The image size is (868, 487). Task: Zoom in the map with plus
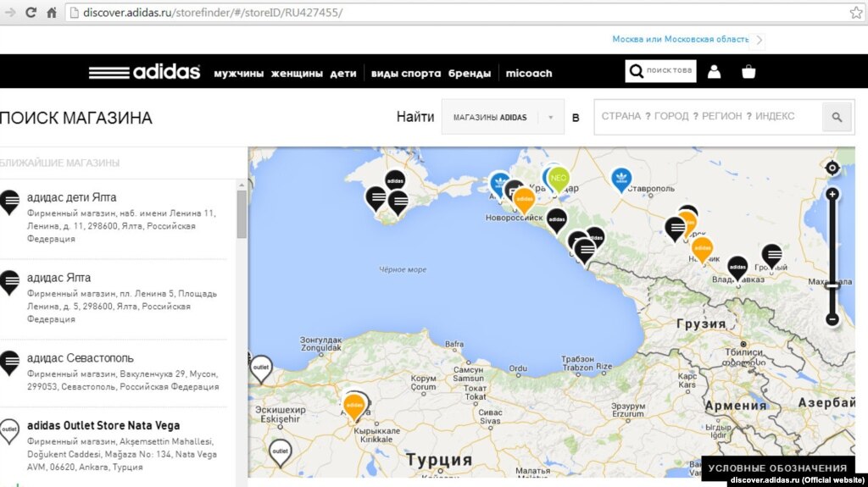pyautogui.click(x=832, y=194)
